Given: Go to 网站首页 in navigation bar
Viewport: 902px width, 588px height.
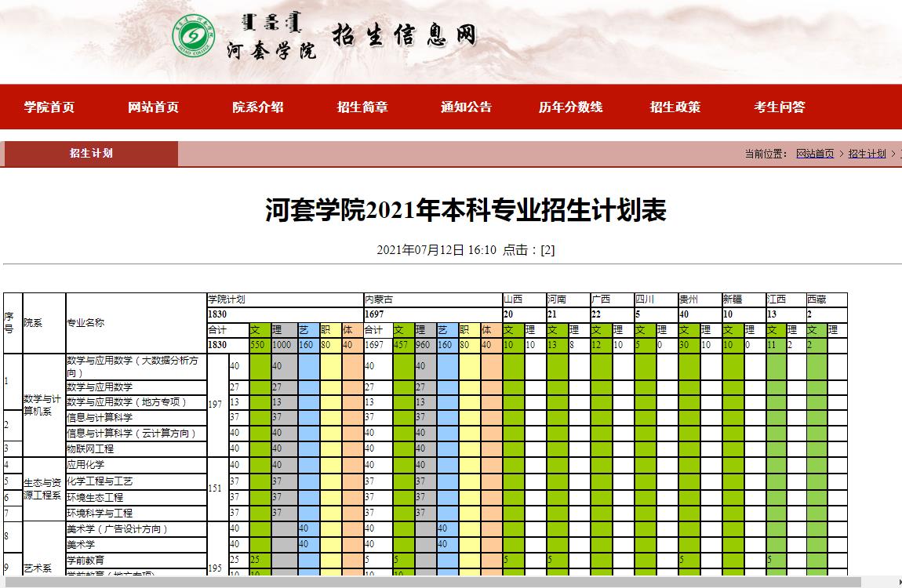Looking at the screenshot, I should point(154,107).
